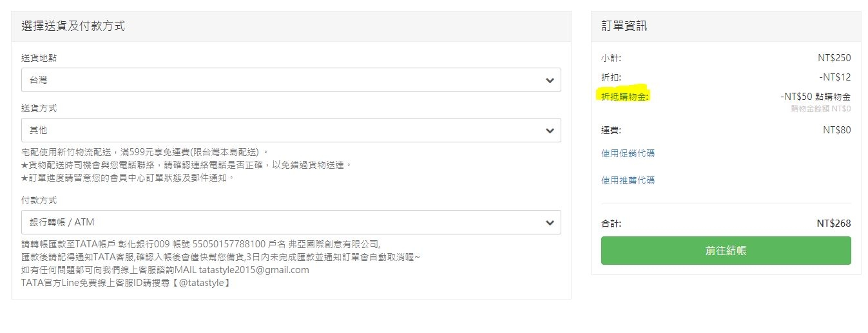Image resolution: width=868 pixels, height=333 pixels.
Task: Click the 合計 total NT$268
Action: (833, 224)
